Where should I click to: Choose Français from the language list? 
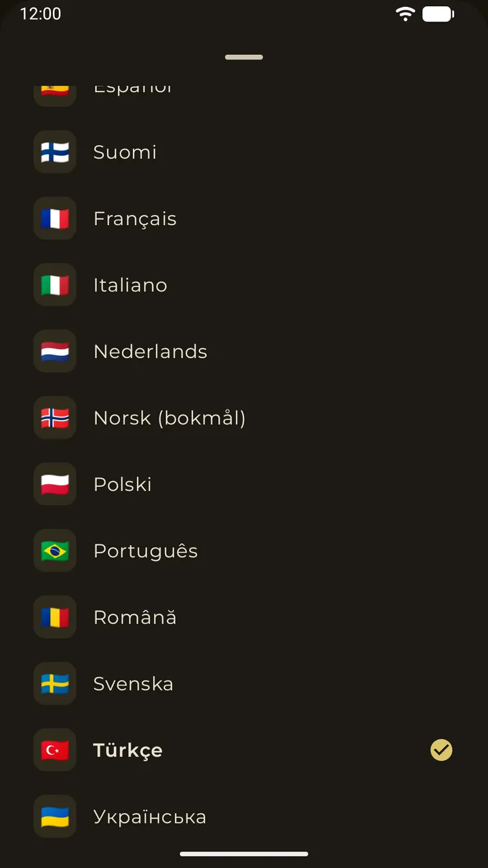[x=244, y=218]
